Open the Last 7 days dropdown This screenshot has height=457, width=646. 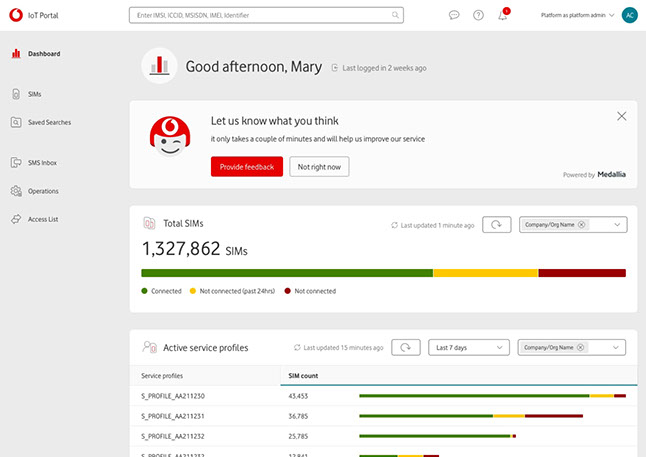(468, 347)
